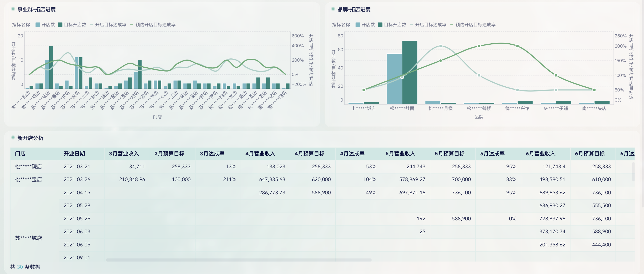Image resolution: width=644 pixels, height=274 pixels.
Task: Click 开店数 legend swatch in 品牌 chart
Action: pos(358,25)
